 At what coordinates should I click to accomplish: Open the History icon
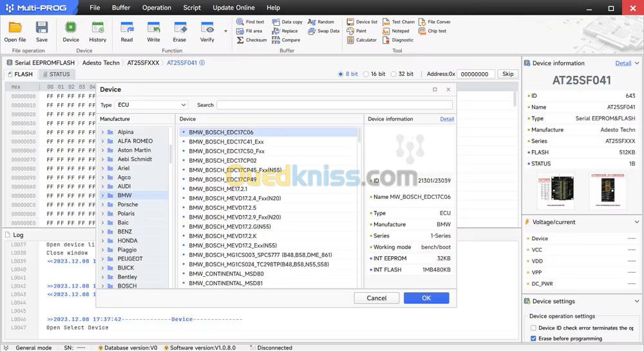[98, 28]
